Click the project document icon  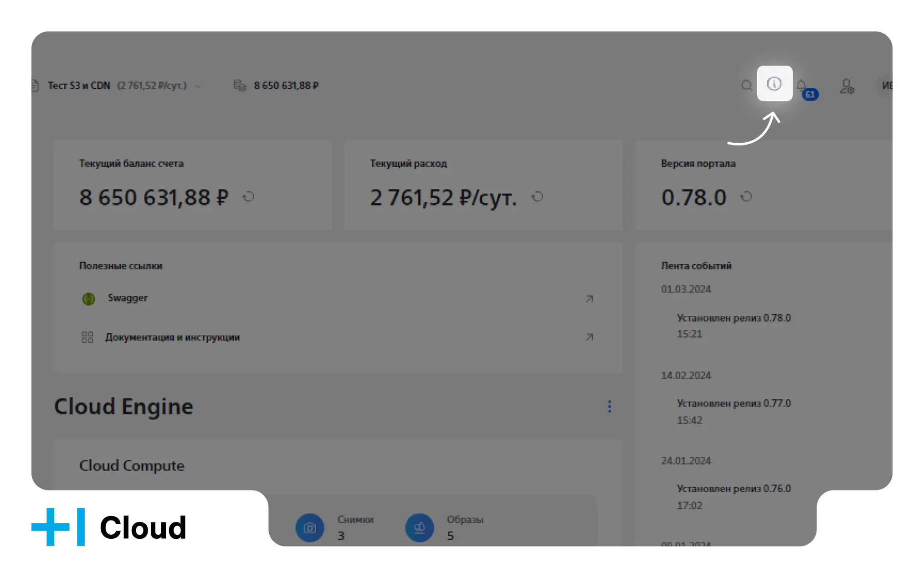(x=36, y=86)
